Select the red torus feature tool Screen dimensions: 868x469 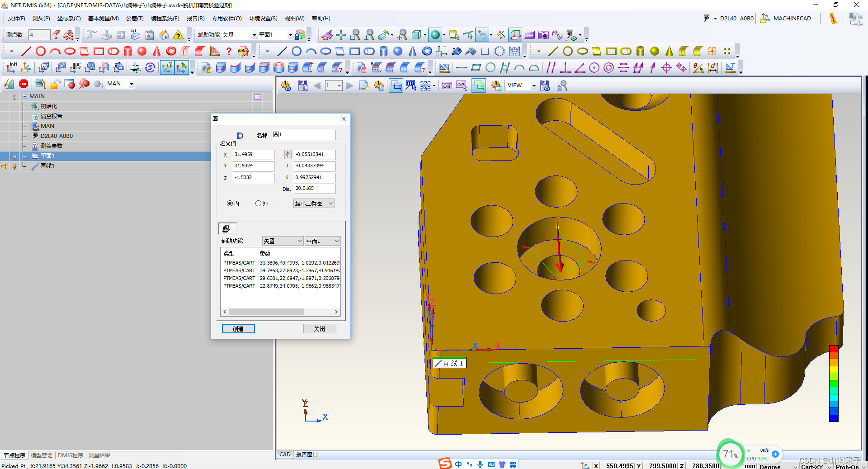pyautogui.click(x=171, y=51)
